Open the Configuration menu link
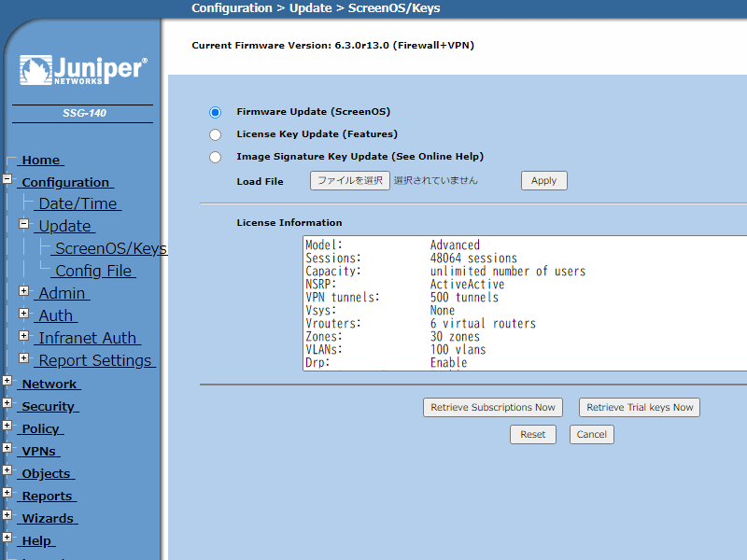The width and height of the screenshot is (747, 560). 65,182
